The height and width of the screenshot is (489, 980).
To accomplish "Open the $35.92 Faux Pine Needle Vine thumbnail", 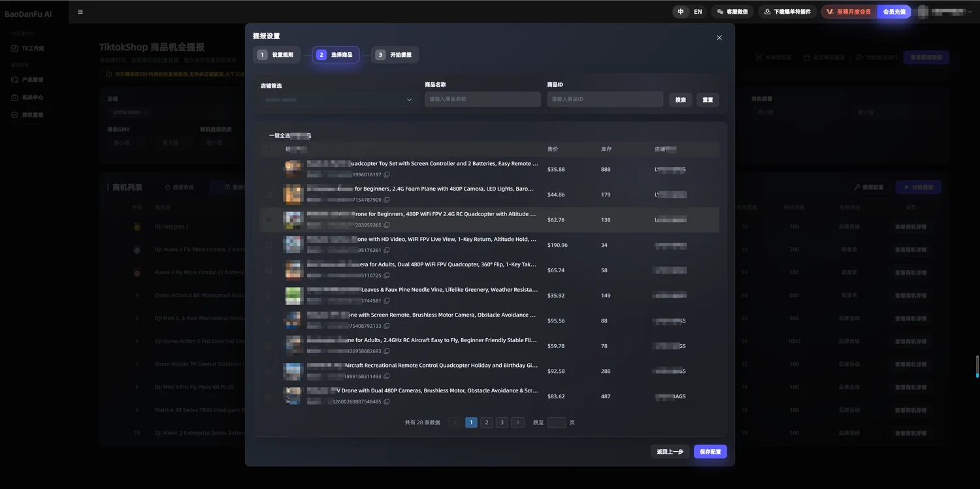I will (x=293, y=295).
